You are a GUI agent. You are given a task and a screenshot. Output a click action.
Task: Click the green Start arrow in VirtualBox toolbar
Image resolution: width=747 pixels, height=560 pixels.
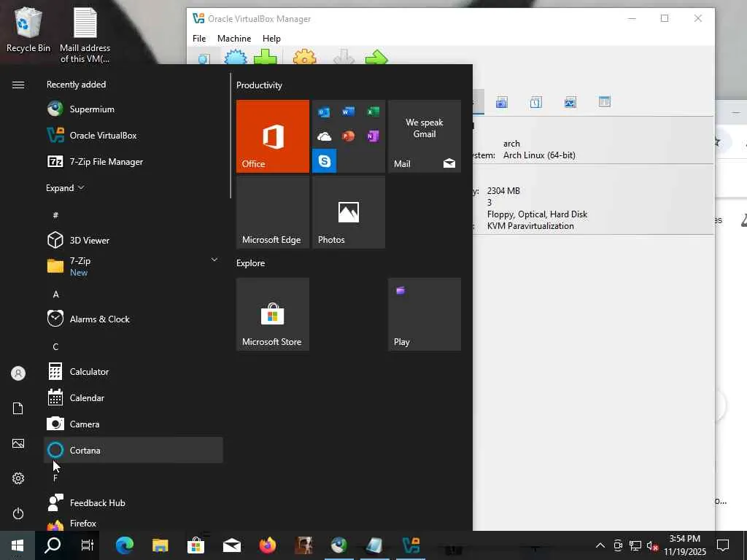[376, 57]
